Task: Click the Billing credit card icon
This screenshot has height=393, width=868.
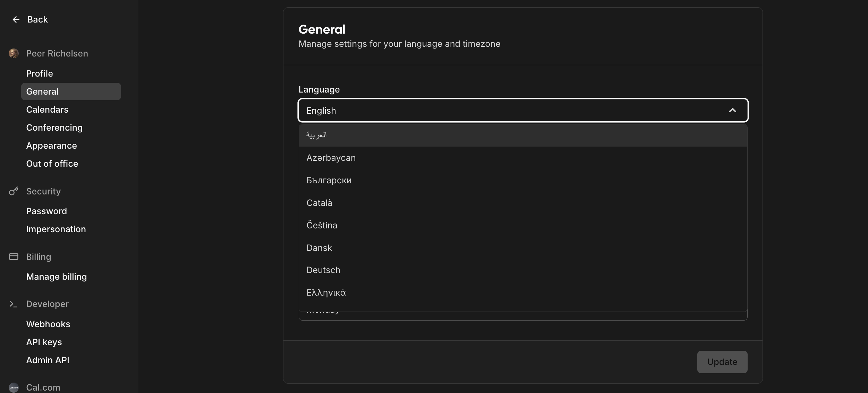Action: point(14,256)
